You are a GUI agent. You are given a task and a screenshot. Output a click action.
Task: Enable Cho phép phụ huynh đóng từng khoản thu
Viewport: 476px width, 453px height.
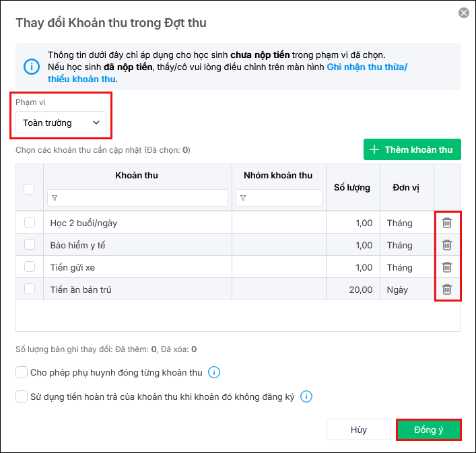point(22,372)
